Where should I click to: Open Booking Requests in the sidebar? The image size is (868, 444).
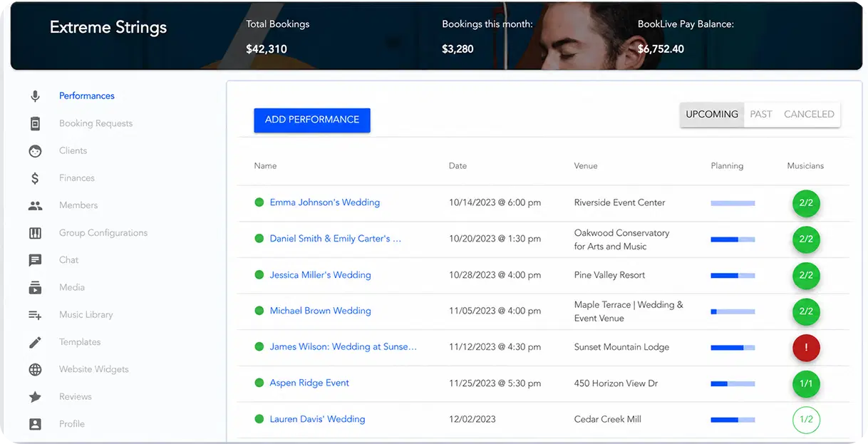pyautogui.click(x=95, y=123)
